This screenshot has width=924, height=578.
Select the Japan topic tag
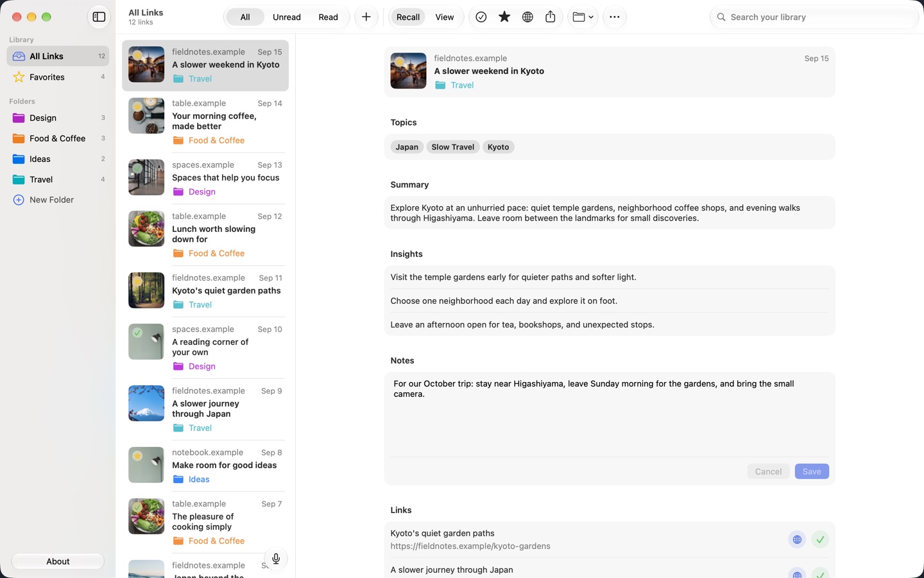[x=407, y=147]
